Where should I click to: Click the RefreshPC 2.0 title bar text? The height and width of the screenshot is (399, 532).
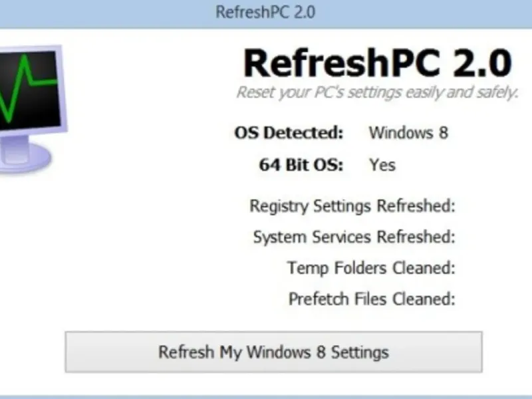tap(265, 12)
